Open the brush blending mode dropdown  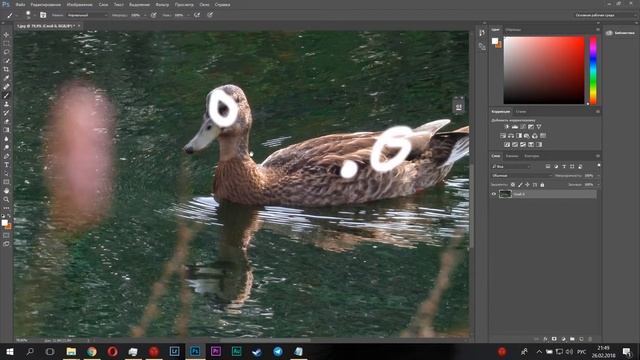[x=87, y=15]
